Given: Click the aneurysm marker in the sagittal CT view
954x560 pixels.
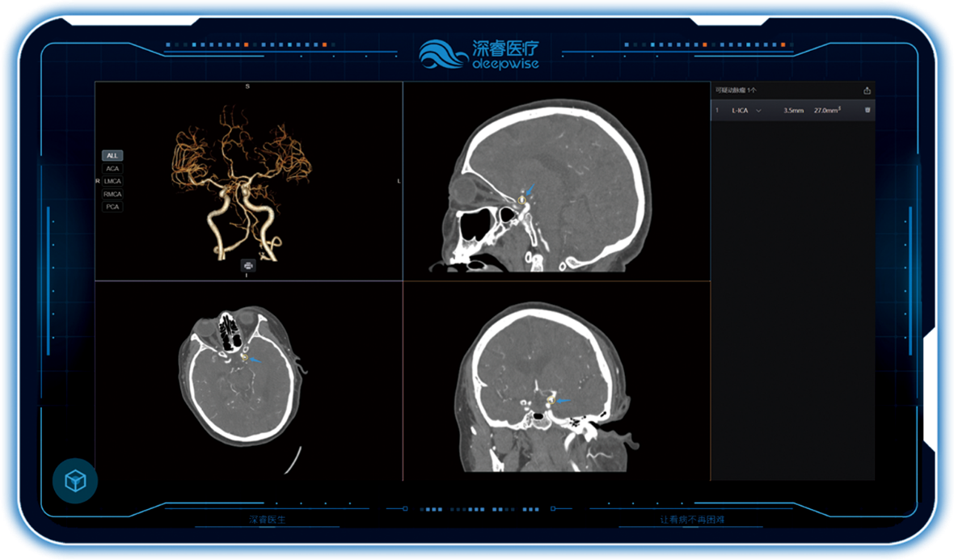Looking at the screenshot, I should [x=522, y=197].
